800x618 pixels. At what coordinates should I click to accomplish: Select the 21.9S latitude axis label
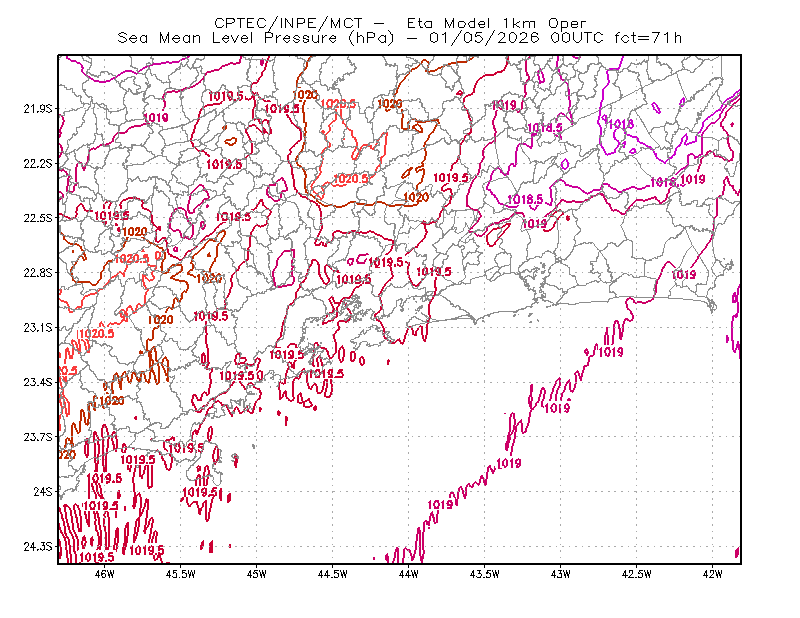[x=38, y=109]
